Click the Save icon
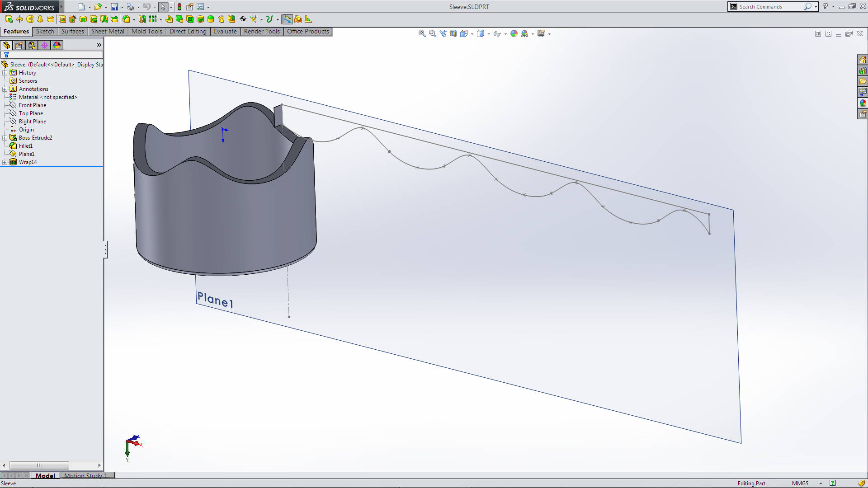 (114, 7)
